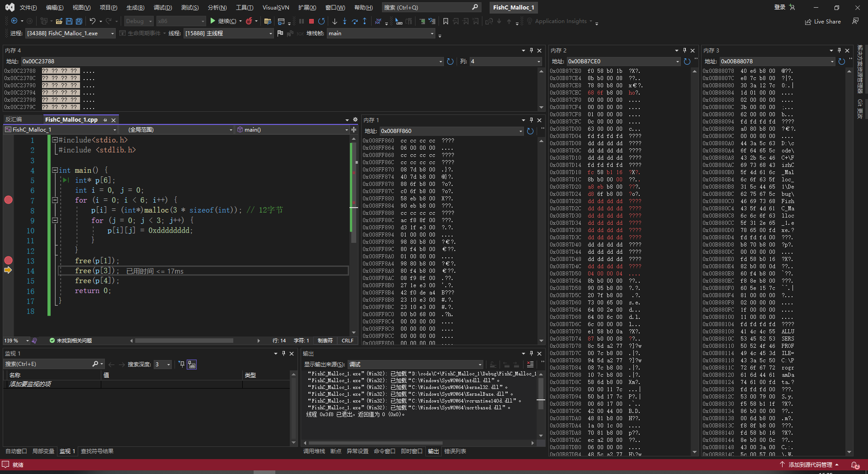Open the thread dropdown showing 15888
Screen dimensions: 868x474
point(229,33)
